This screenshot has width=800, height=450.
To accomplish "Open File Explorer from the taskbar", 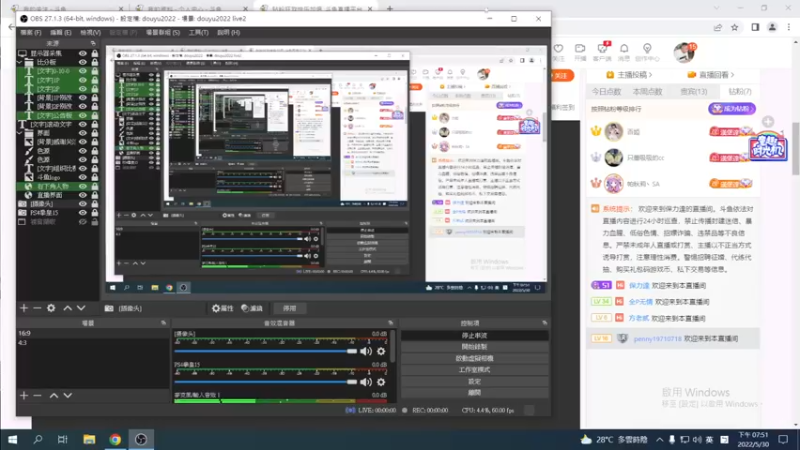I will tap(89, 439).
